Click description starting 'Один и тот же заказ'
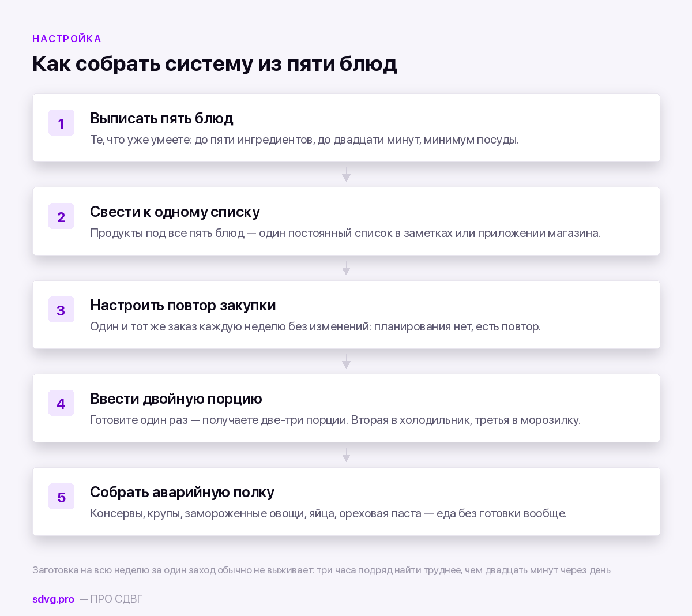This screenshot has width=692, height=616. point(315,326)
